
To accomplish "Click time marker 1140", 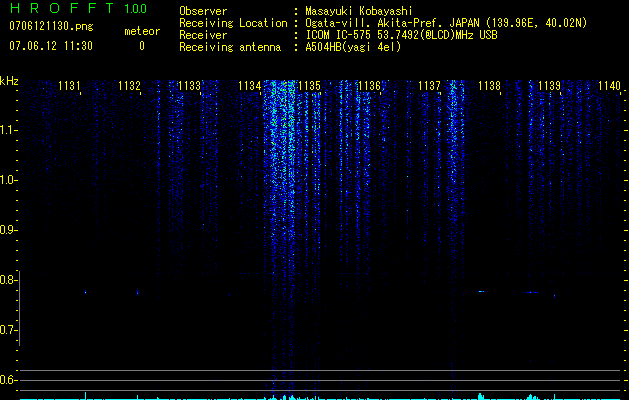I will 609,85.
